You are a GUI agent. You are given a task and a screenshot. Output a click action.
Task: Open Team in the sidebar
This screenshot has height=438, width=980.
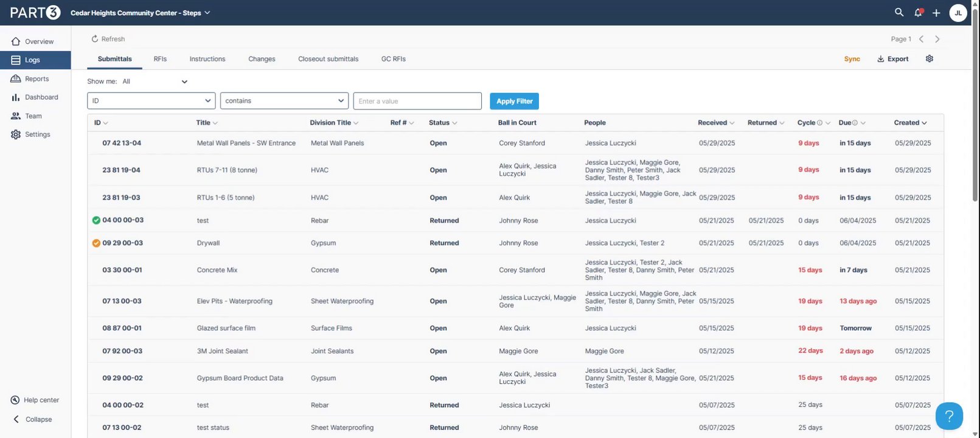coord(35,116)
